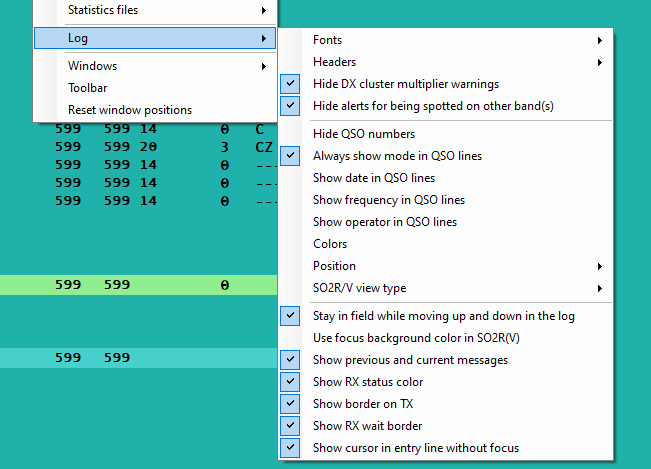
Task: Expand the Position submenu
Action: coord(446,266)
